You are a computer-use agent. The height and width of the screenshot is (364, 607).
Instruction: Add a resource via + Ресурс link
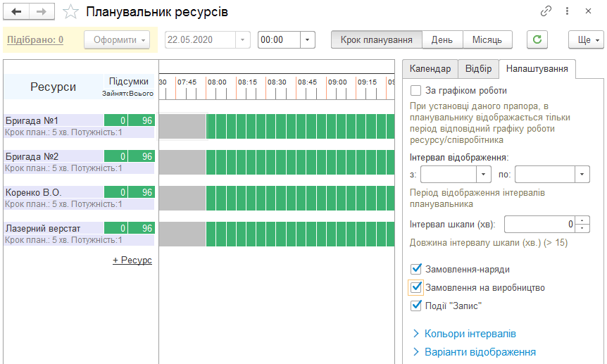point(132,261)
